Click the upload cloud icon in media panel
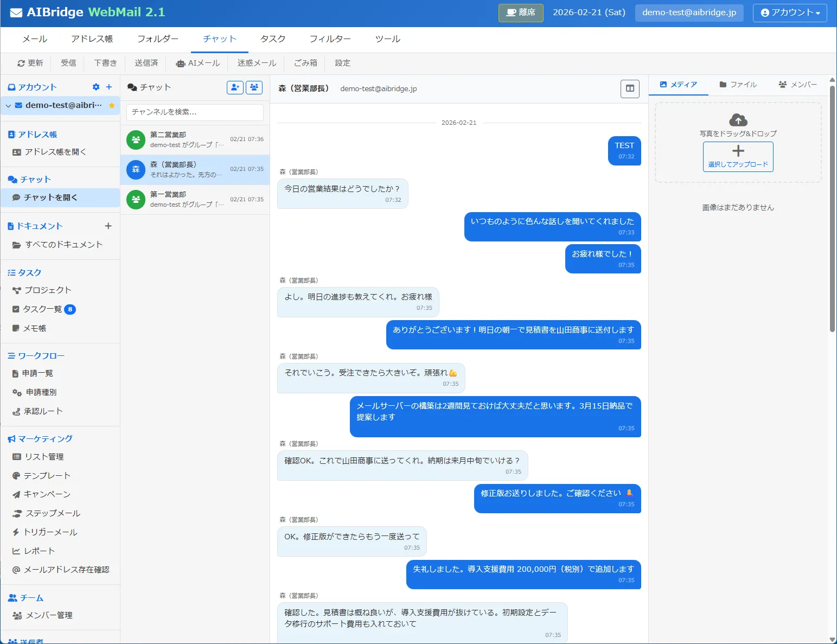The image size is (837, 644). 738,120
